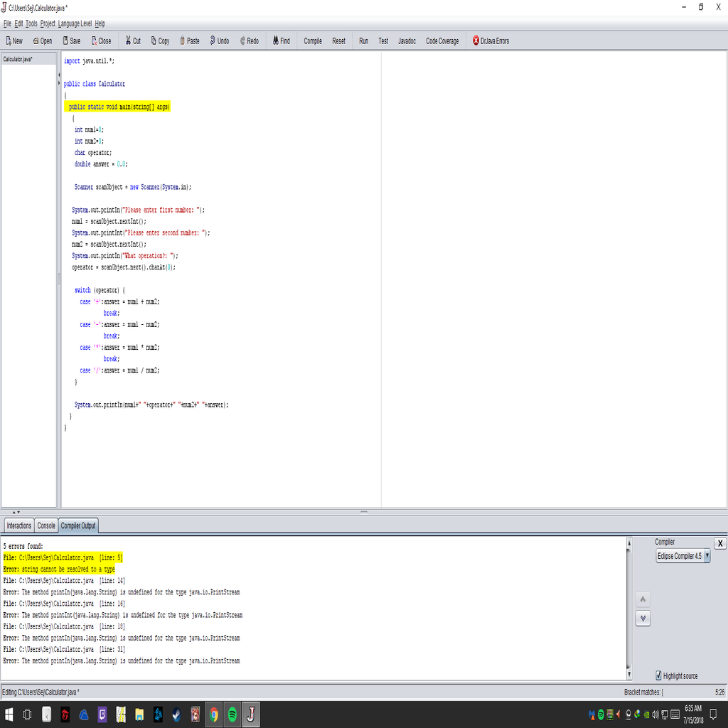728x728 pixels.
Task: Run the Compile command
Action: pos(312,41)
